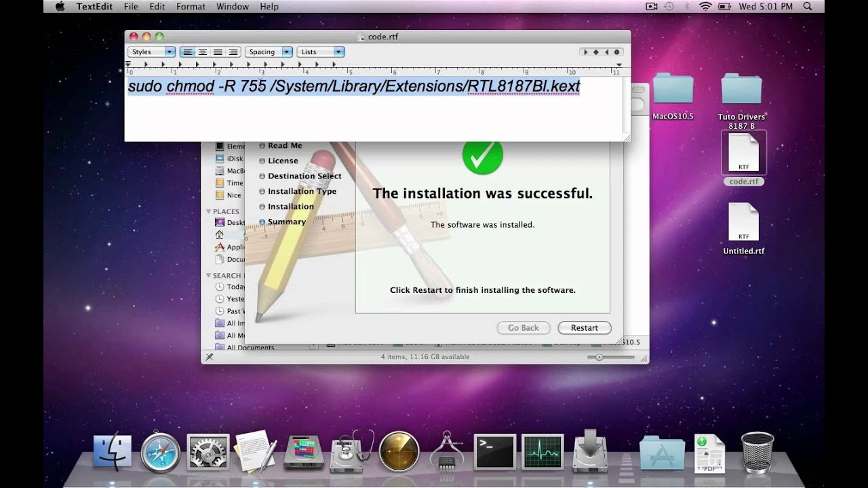Viewport: 868px width, 488px height.
Task: Open the Trash in the Dock
Action: (757, 452)
